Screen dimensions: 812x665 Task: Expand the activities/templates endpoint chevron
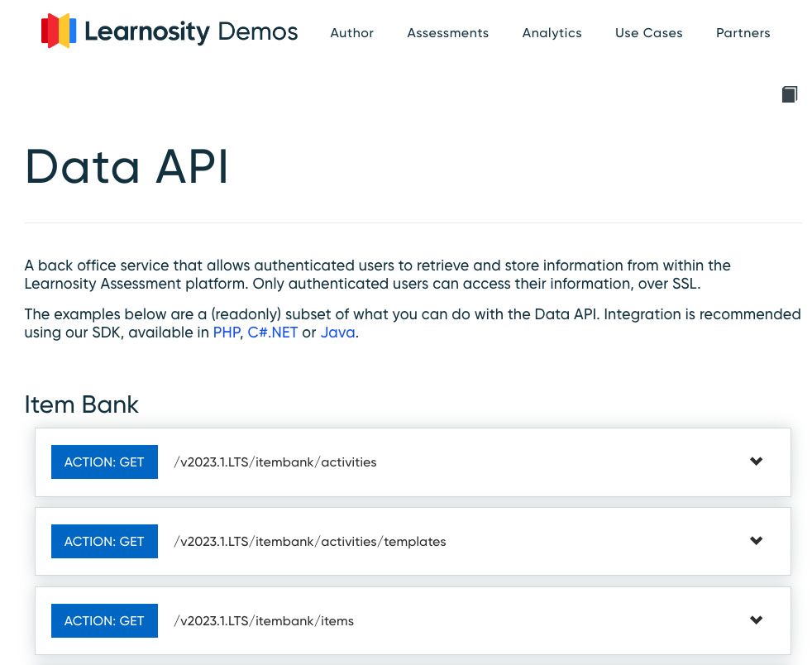(x=756, y=541)
